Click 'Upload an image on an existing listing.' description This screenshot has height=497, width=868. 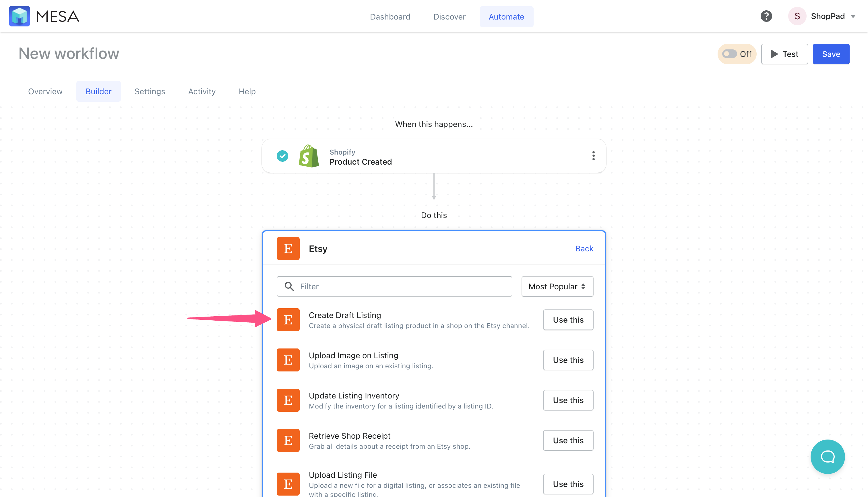point(371,366)
